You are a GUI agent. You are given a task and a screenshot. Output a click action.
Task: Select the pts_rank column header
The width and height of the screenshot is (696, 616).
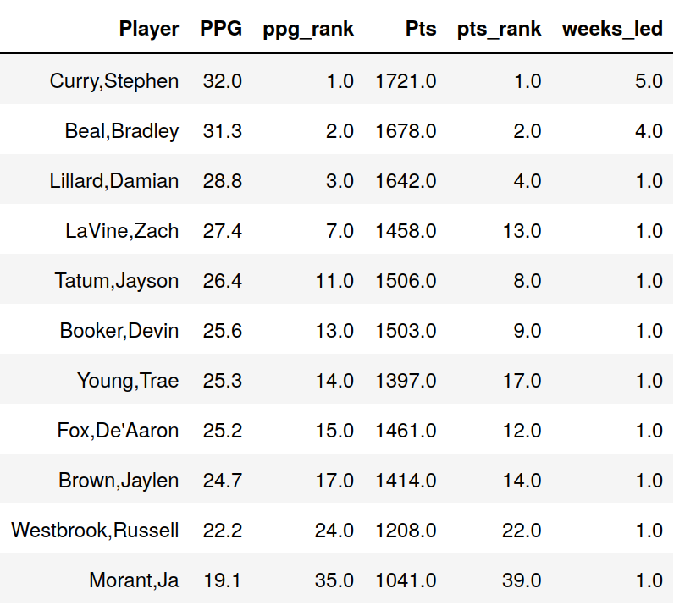tap(499, 30)
